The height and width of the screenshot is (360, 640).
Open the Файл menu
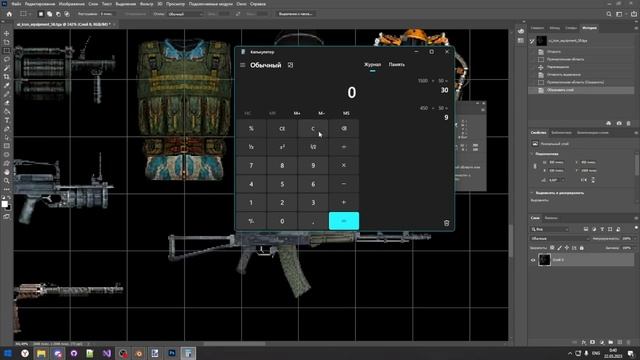click(x=16, y=4)
